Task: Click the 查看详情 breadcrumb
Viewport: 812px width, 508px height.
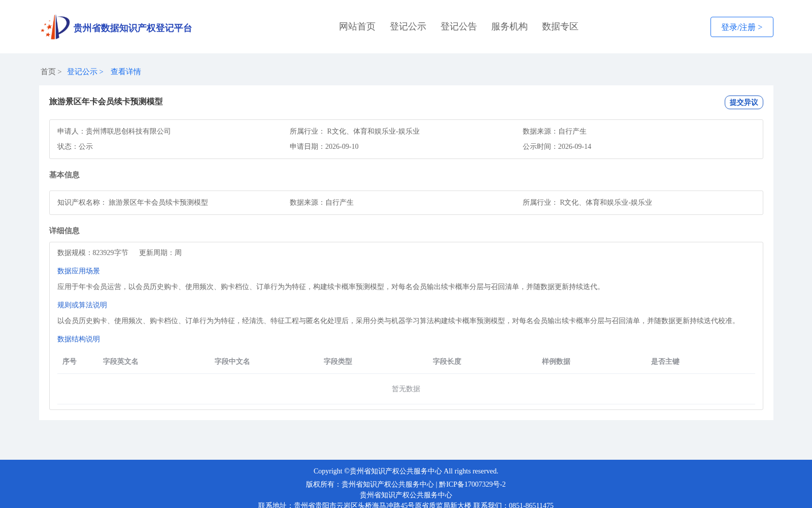Action: pyautogui.click(x=126, y=72)
